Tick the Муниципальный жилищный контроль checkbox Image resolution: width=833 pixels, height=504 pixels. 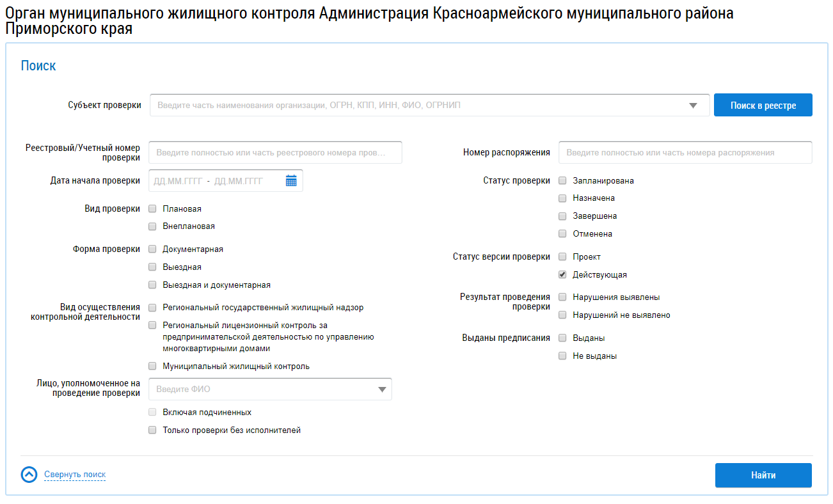click(152, 366)
